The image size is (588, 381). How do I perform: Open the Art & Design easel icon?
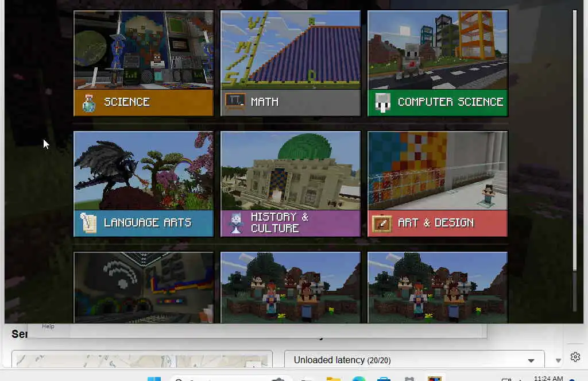382,224
